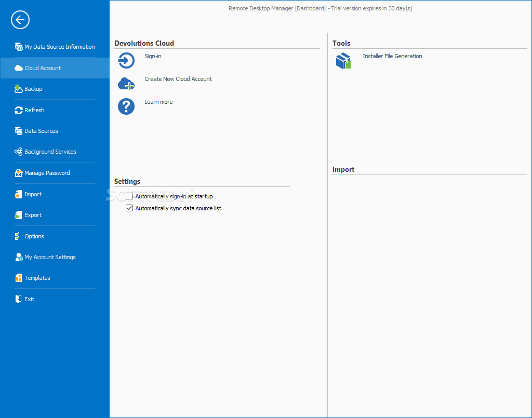532x418 pixels.
Task: Click Create New Cloud Account text
Action: [178, 79]
